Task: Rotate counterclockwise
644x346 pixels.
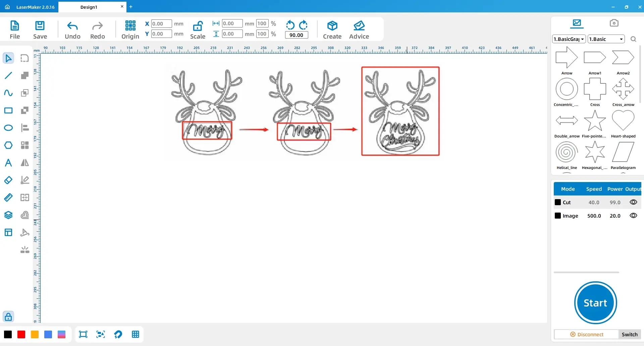Action: tap(290, 25)
